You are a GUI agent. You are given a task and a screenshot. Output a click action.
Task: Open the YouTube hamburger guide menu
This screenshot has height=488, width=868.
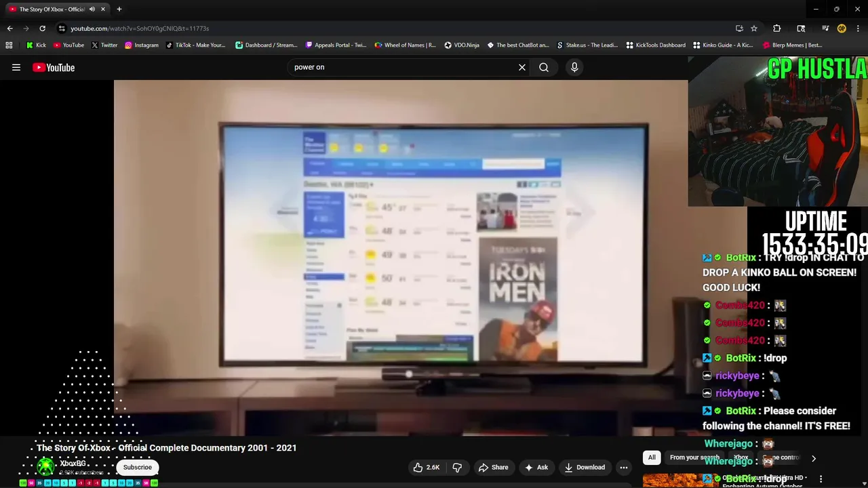(x=16, y=67)
